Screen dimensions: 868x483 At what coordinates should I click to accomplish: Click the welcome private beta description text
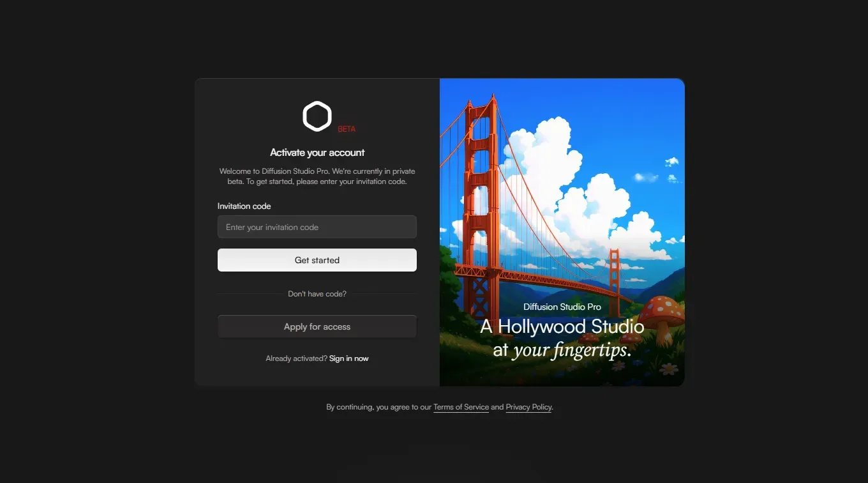(317, 176)
